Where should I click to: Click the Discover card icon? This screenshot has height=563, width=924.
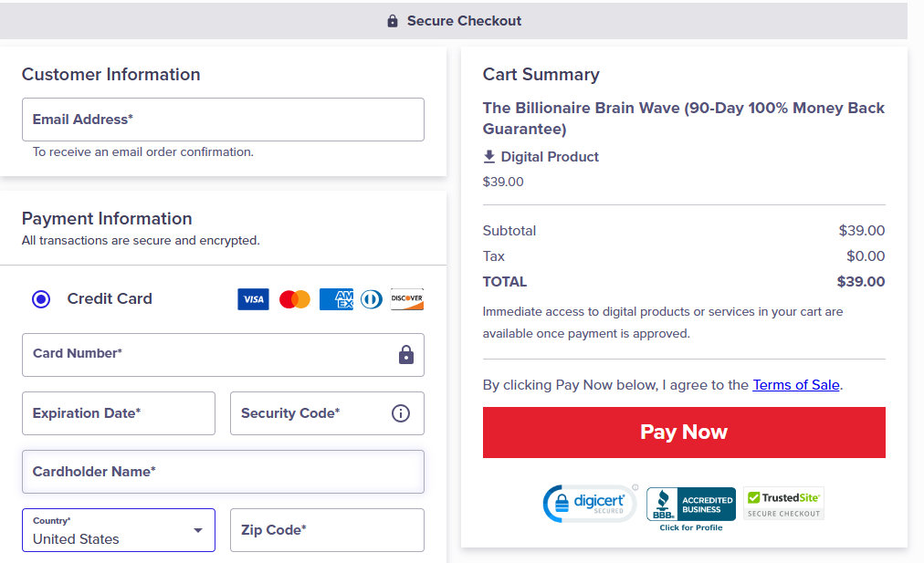tap(406, 298)
